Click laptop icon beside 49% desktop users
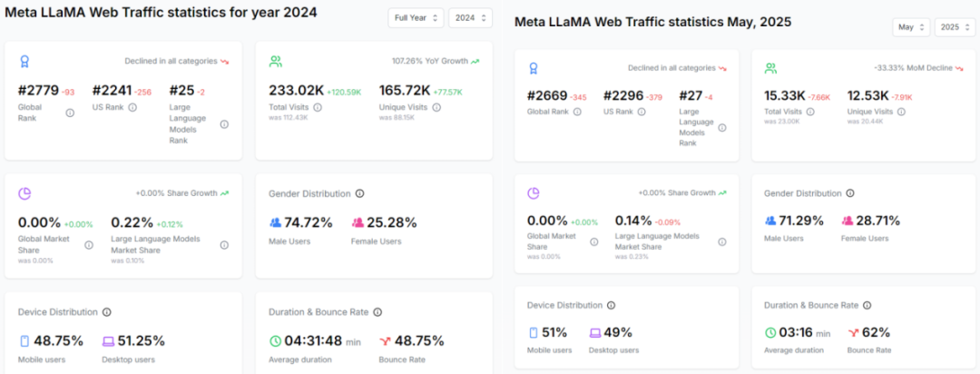Viewport: 980px width, 374px height. (595, 333)
